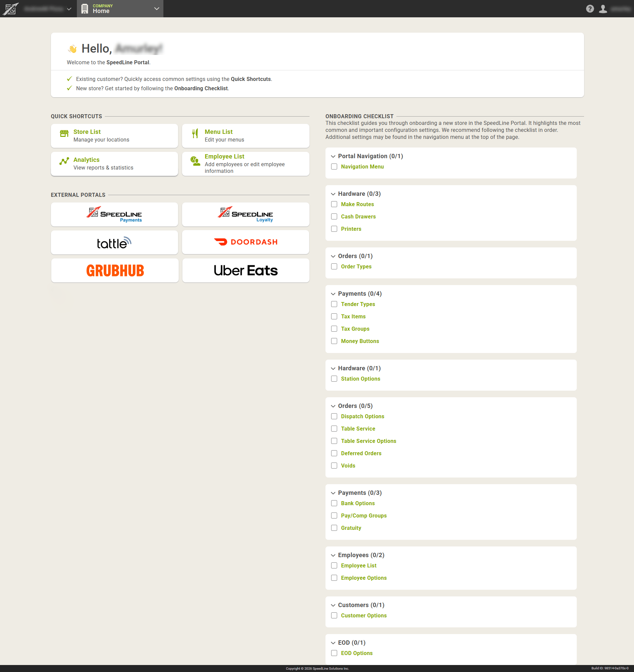Click the Employee List person icon

pos(195,161)
